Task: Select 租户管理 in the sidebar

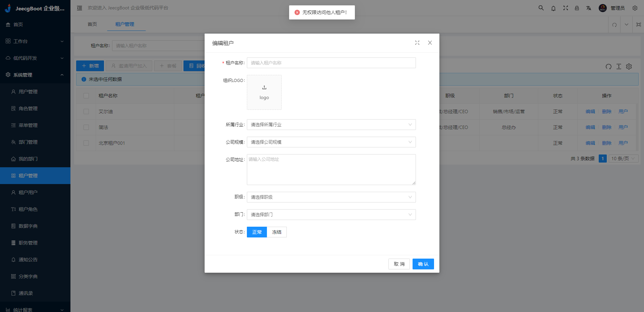Action: coord(35,176)
